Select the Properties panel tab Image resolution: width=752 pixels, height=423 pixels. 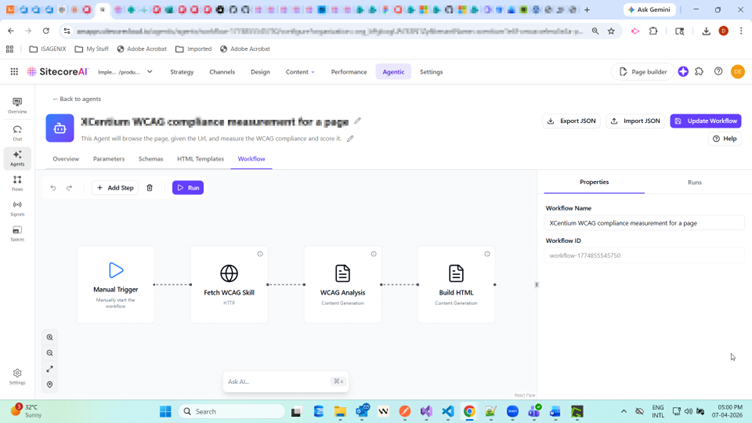pyautogui.click(x=594, y=182)
